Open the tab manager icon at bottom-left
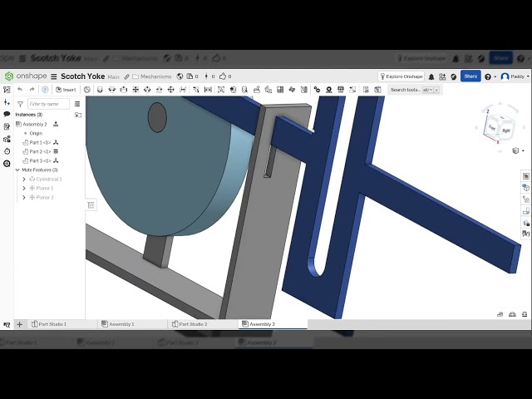 7,325
